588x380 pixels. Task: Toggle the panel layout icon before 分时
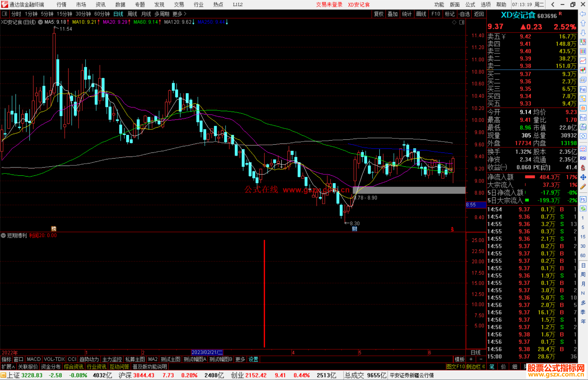point(4,14)
